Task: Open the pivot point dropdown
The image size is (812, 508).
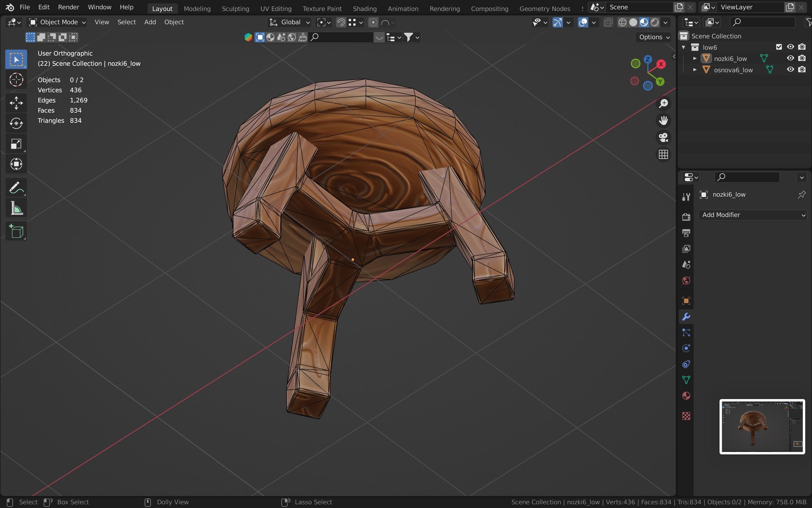Action: [x=324, y=22]
